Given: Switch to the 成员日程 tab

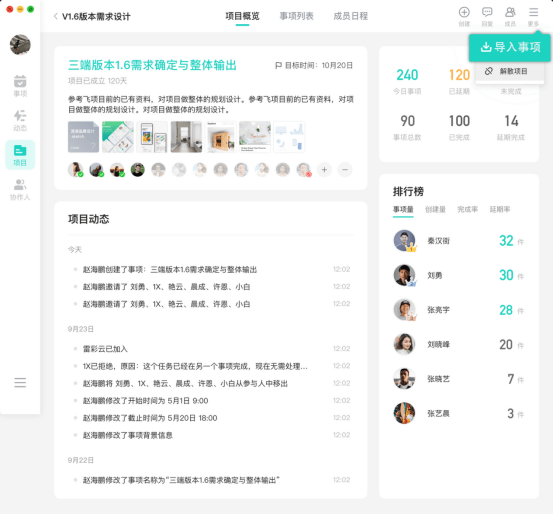Looking at the screenshot, I should 351,16.
